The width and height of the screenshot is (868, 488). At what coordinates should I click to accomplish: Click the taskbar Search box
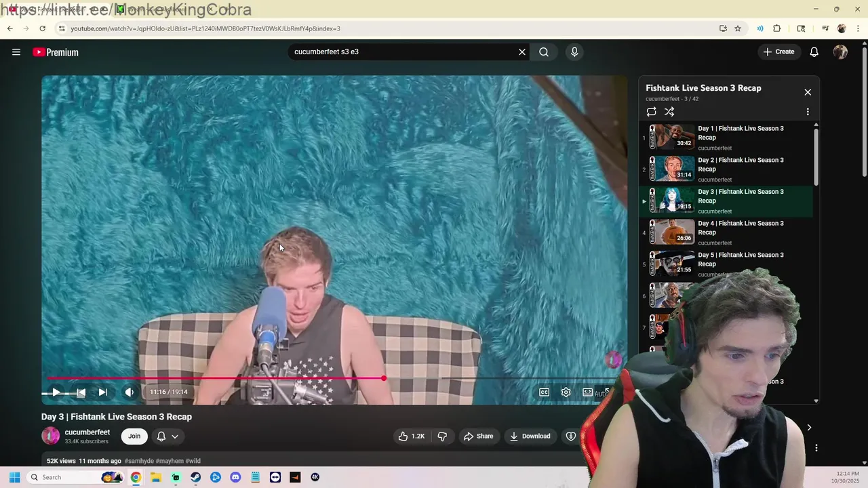75,477
